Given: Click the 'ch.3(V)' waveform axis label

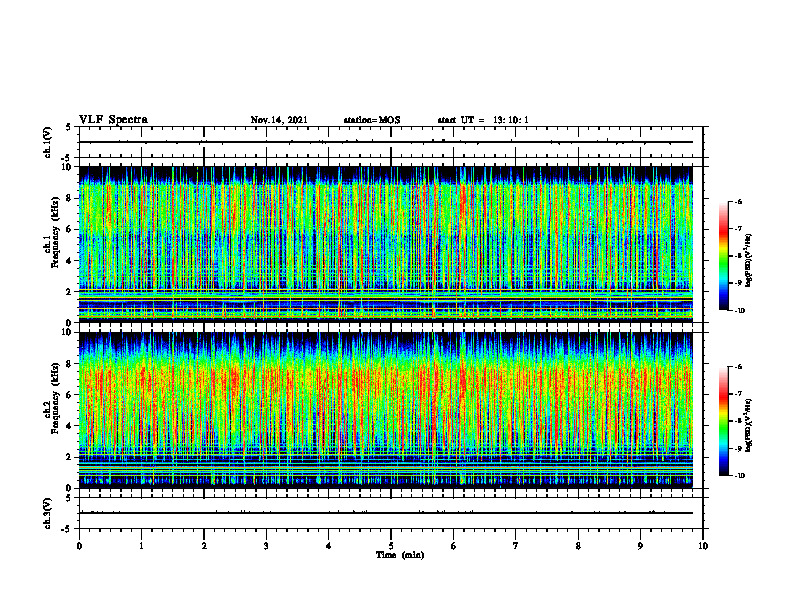Looking at the screenshot, I should click(47, 514).
